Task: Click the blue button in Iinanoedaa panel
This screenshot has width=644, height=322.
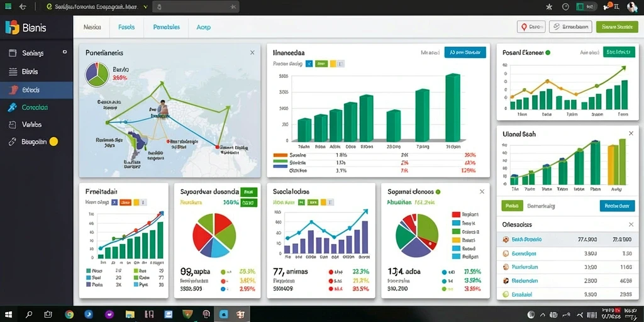Action: [x=465, y=53]
